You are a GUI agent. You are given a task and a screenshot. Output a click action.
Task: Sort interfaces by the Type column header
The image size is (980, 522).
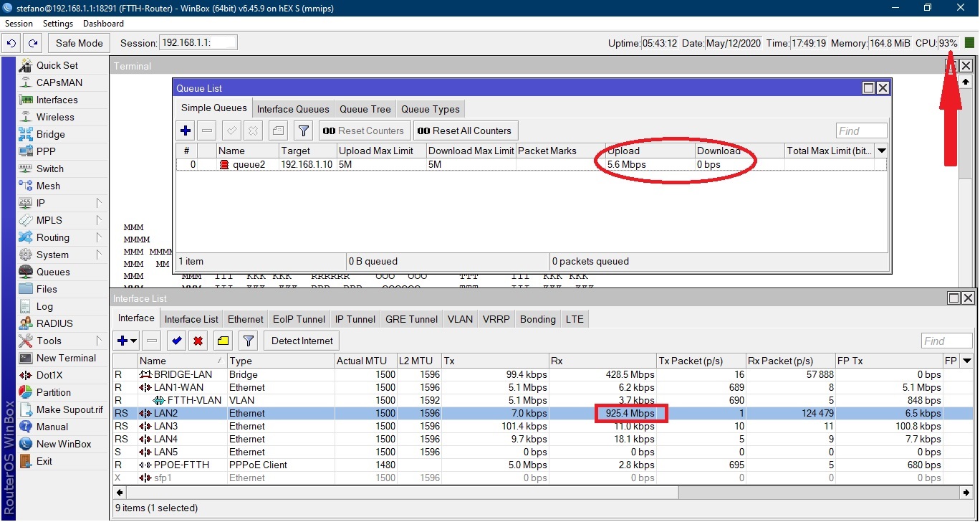click(x=281, y=361)
